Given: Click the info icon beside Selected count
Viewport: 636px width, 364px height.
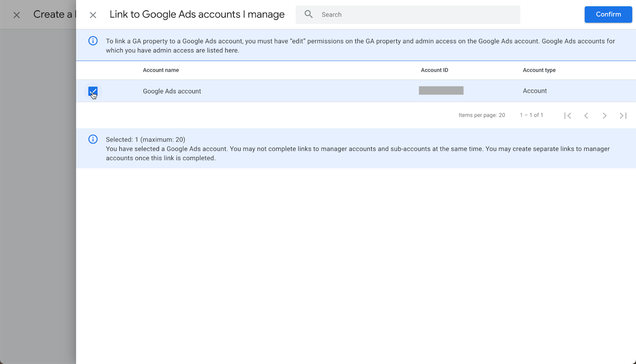Looking at the screenshot, I should coord(93,139).
